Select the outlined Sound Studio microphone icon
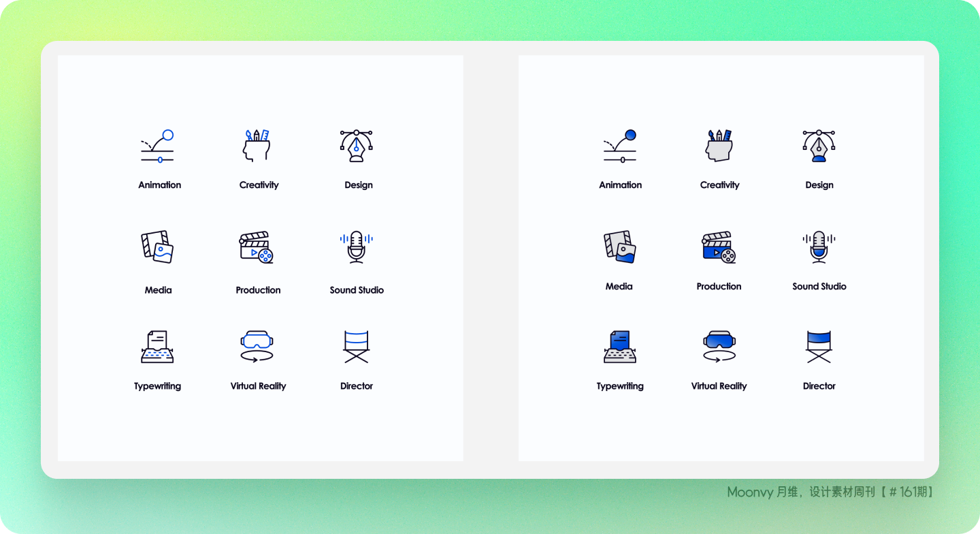This screenshot has height=534, width=980. click(356, 247)
